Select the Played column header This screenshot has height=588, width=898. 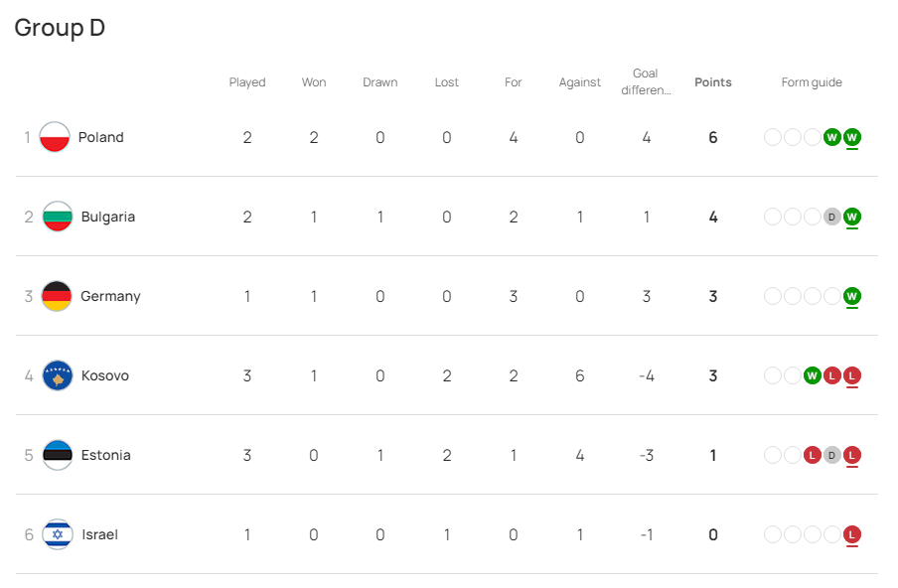[247, 82]
